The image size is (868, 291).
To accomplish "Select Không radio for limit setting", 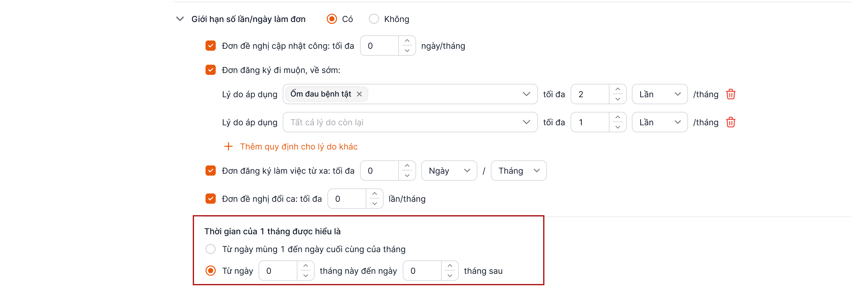I will (x=374, y=19).
